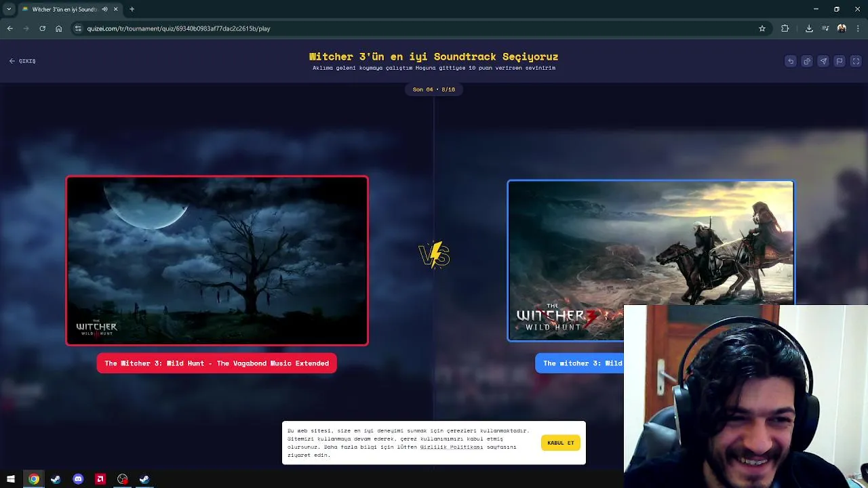Expand the tab search dropdown arrow

click(x=9, y=9)
